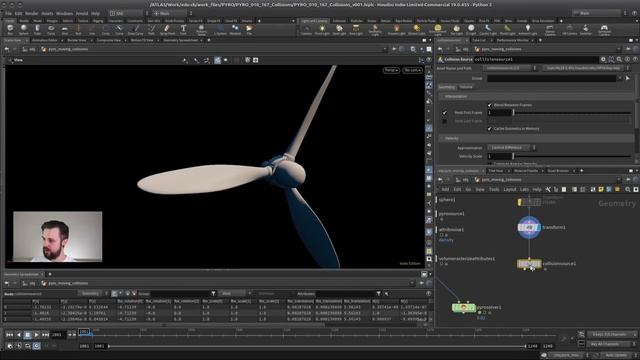Select the Grid shelf tool
Viewport: 640px width, 360px height.
64,29
